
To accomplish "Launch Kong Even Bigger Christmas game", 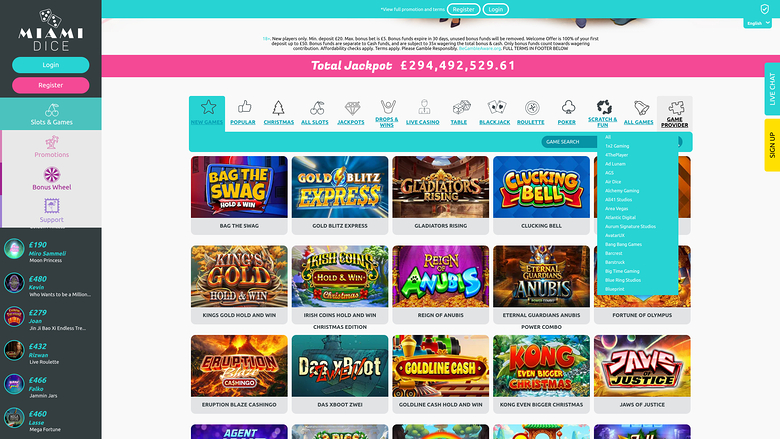I will tap(541, 374).
